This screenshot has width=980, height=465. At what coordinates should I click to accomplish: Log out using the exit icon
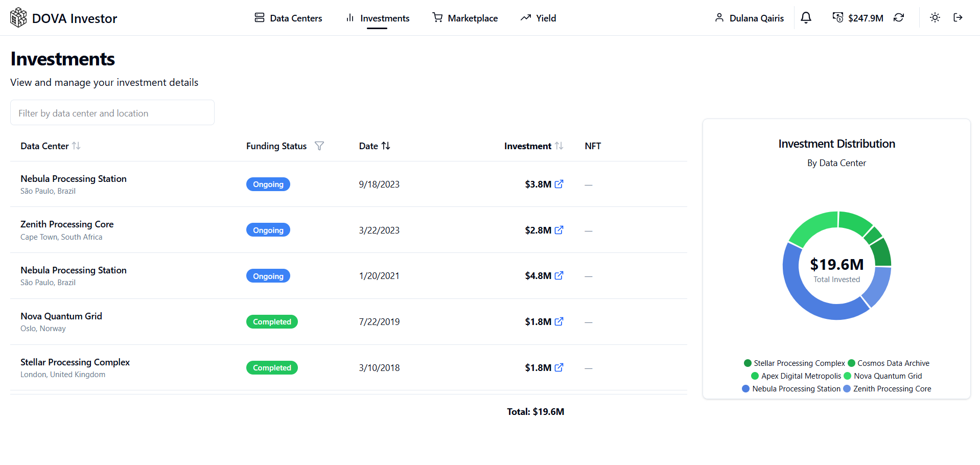coord(959,17)
